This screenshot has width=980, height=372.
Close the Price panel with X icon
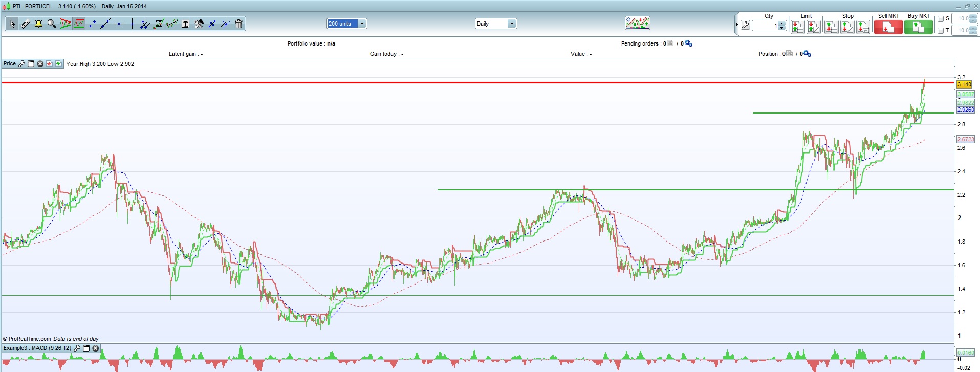[x=40, y=64]
